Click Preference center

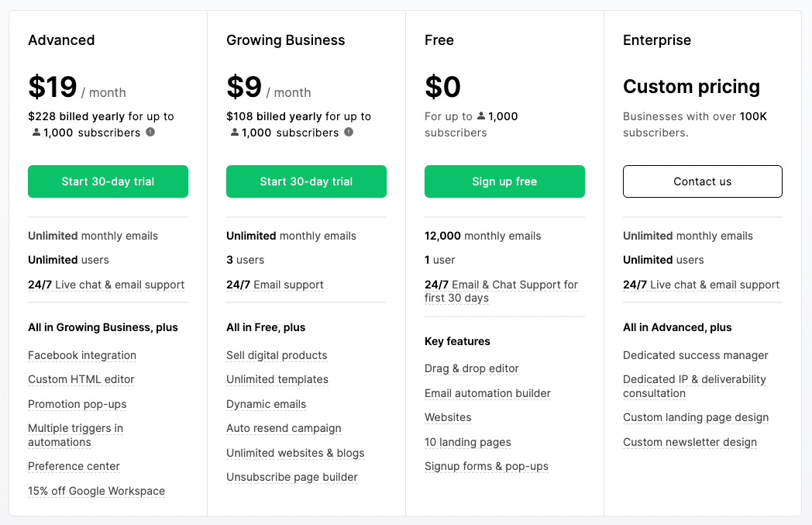tap(74, 466)
